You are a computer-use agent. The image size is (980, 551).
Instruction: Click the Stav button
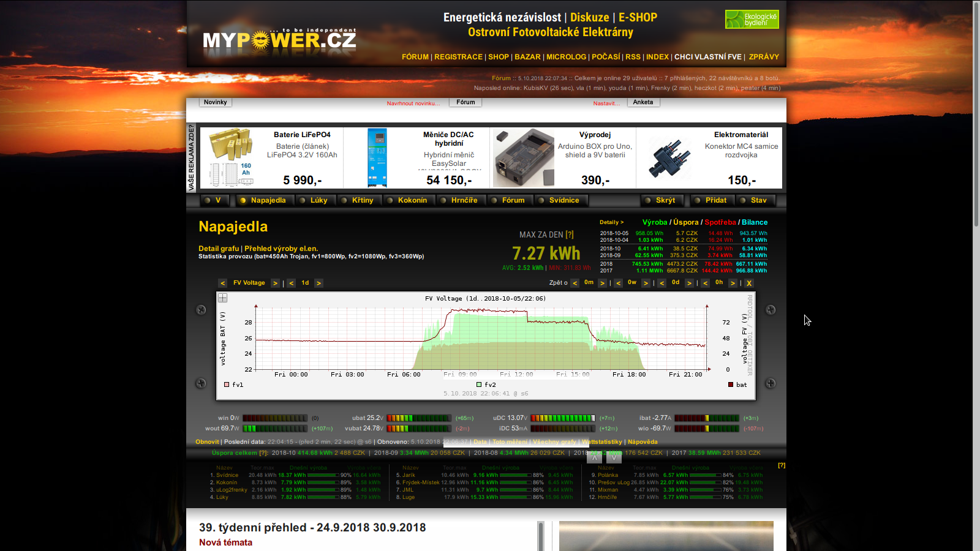coord(755,200)
